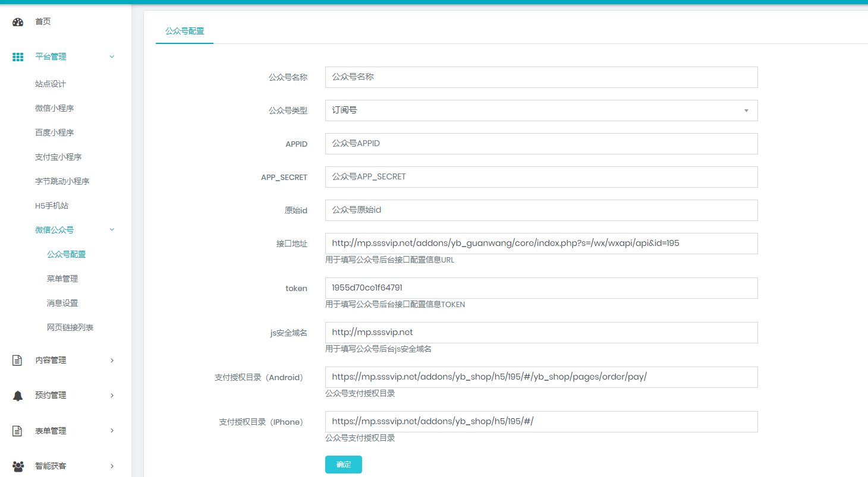The height and width of the screenshot is (477, 868).
Task: Select the 公众号配置 tab
Action: click(x=184, y=31)
